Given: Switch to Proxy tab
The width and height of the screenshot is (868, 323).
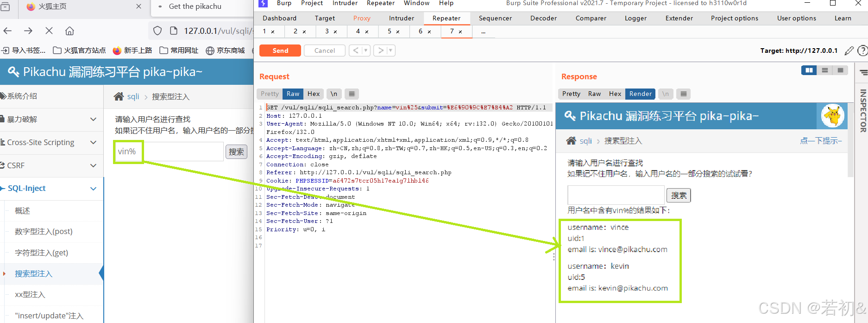Looking at the screenshot, I should [x=362, y=18].
